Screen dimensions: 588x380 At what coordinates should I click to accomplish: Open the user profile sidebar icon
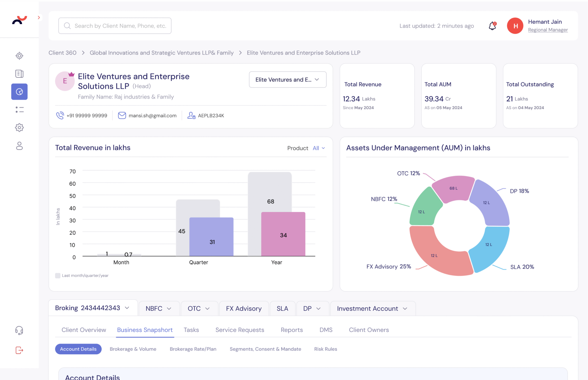click(19, 146)
